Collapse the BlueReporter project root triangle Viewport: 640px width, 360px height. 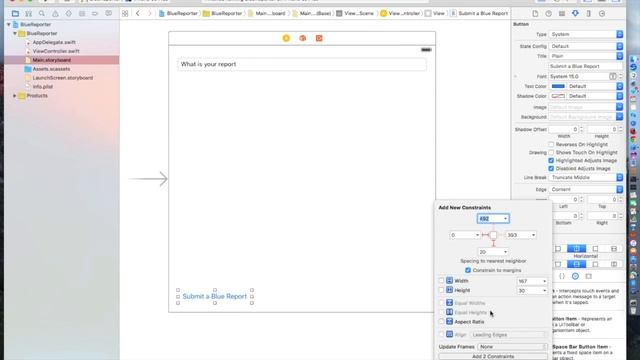click(x=9, y=24)
